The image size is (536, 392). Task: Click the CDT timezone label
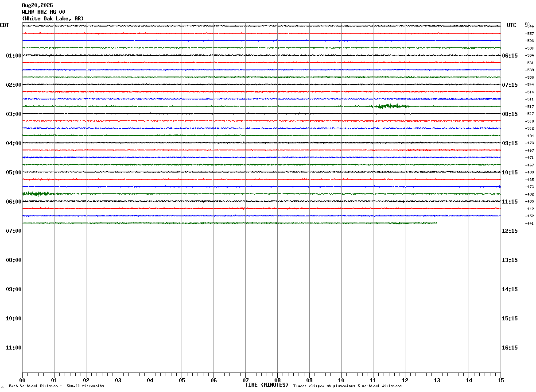coord(4,25)
